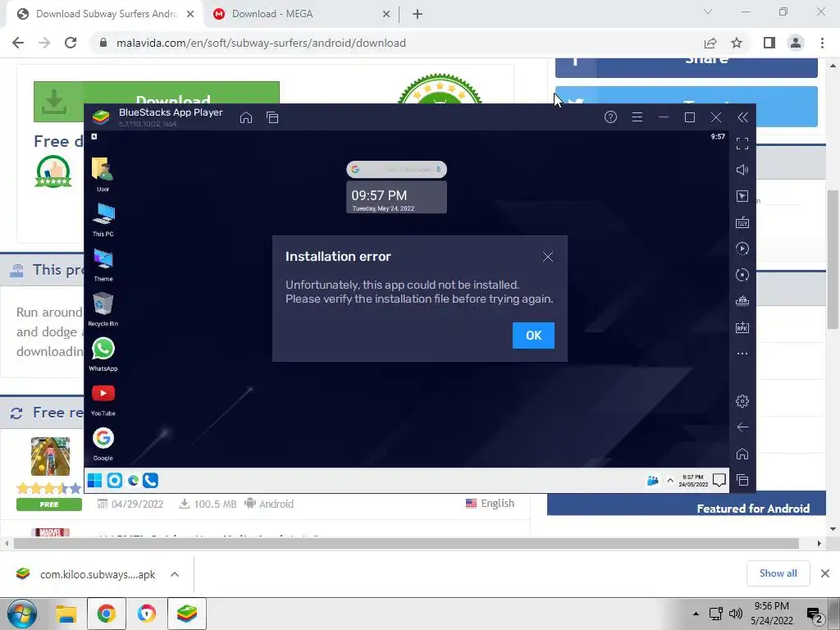Open Windows Start orb
The height and width of the screenshot is (630, 840).
click(21, 614)
